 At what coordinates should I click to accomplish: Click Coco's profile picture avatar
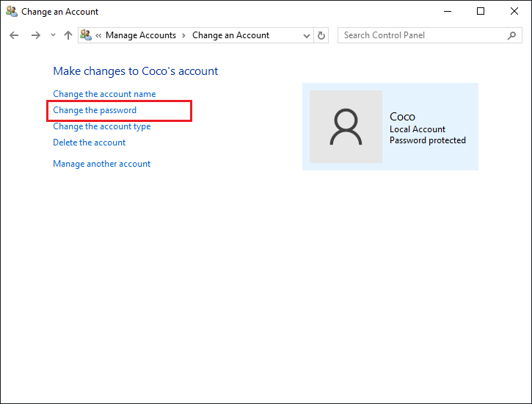coord(346,126)
